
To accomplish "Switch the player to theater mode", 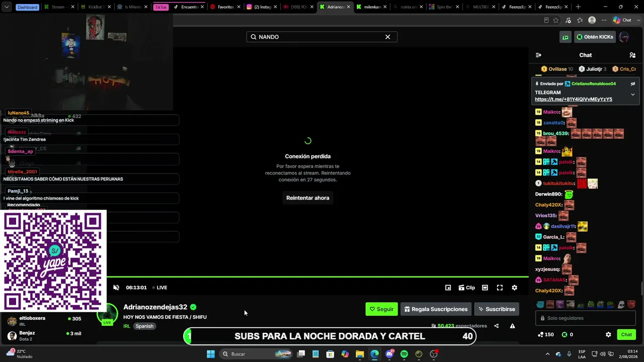I will click(485, 288).
